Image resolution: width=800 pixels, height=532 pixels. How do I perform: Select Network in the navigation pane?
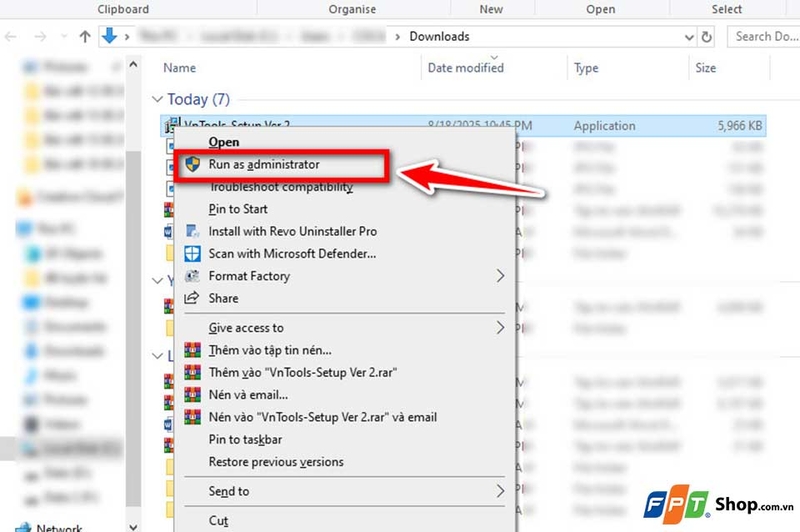click(59, 527)
